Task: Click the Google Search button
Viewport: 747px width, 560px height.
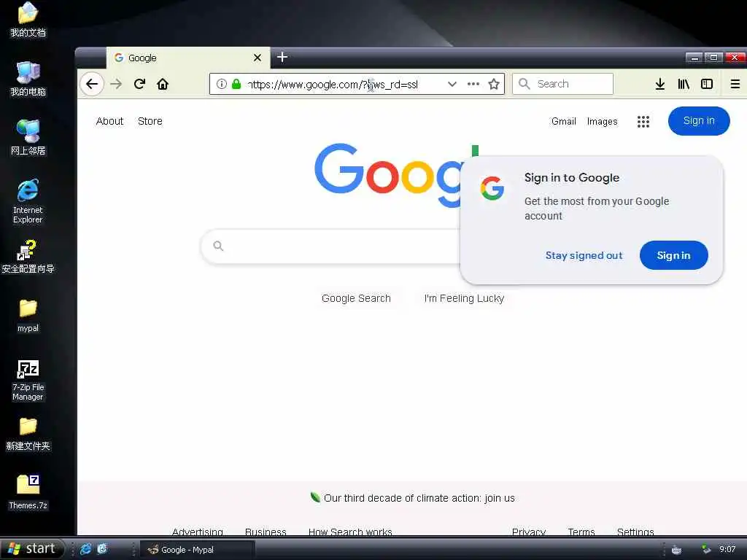Action: click(x=356, y=298)
